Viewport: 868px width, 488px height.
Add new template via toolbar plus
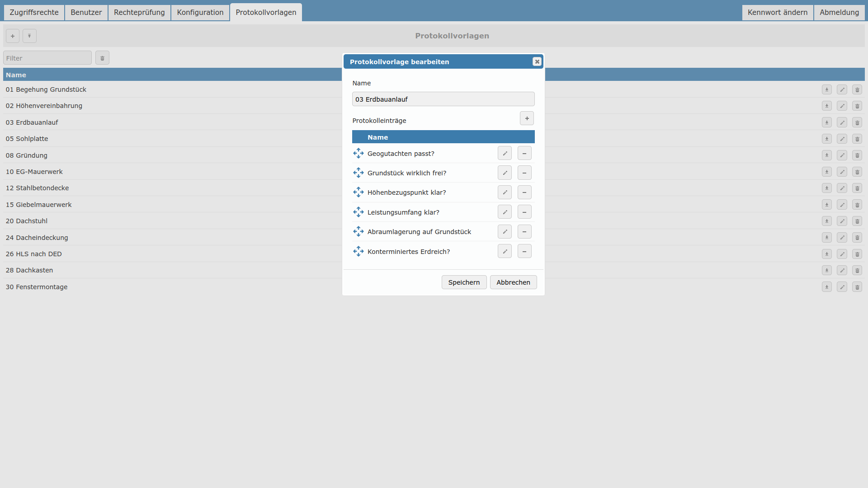[13, 36]
